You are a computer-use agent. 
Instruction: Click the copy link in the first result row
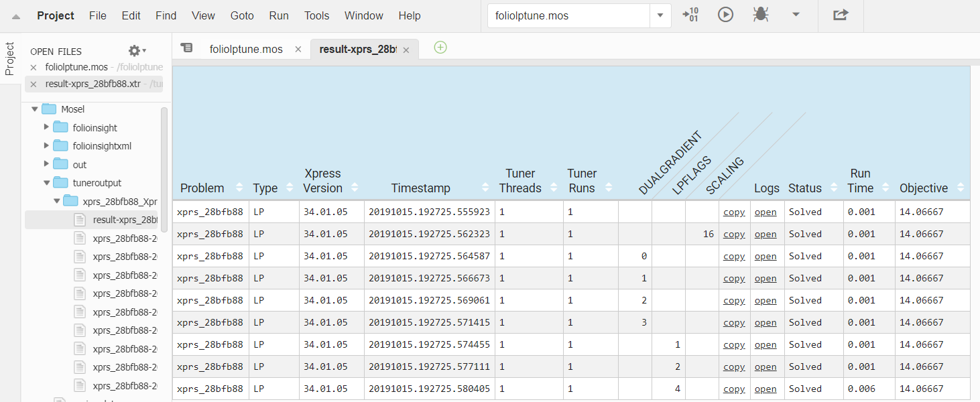pos(733,212)
